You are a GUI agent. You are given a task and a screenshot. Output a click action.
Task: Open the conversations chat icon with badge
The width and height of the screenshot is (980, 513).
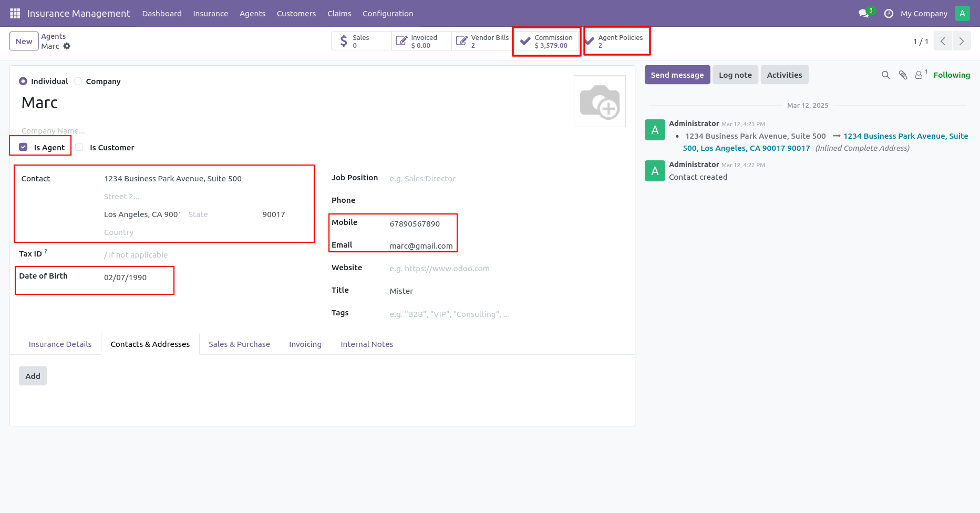tap(865, 13)
